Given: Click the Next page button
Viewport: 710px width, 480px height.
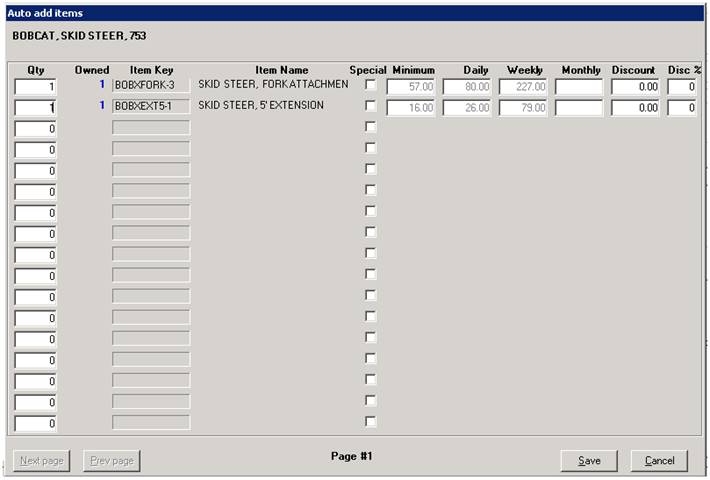Looking at the screenshot, I should click(x=42, y=461).
